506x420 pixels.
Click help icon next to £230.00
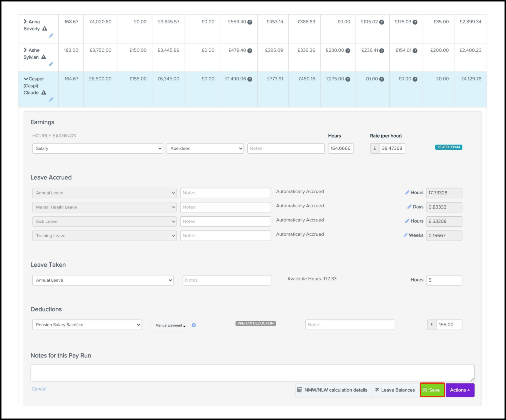coord(348,51)
